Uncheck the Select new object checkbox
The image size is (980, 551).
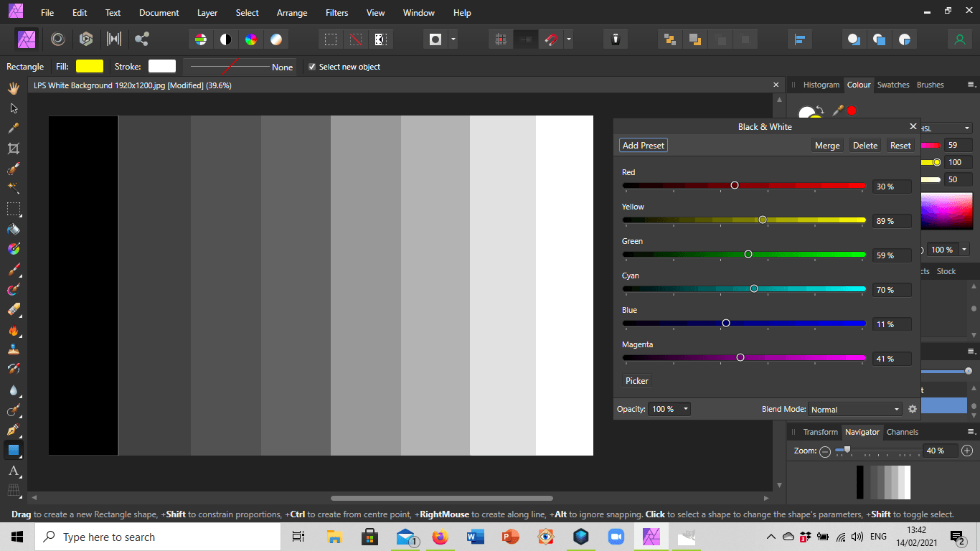312,67
